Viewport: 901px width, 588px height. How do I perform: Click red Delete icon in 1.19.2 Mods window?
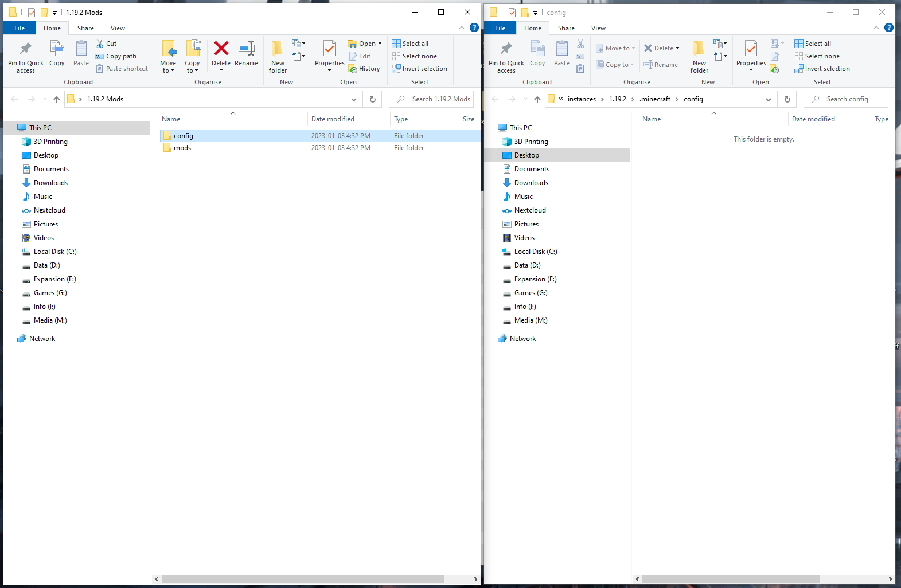(221, 49)
